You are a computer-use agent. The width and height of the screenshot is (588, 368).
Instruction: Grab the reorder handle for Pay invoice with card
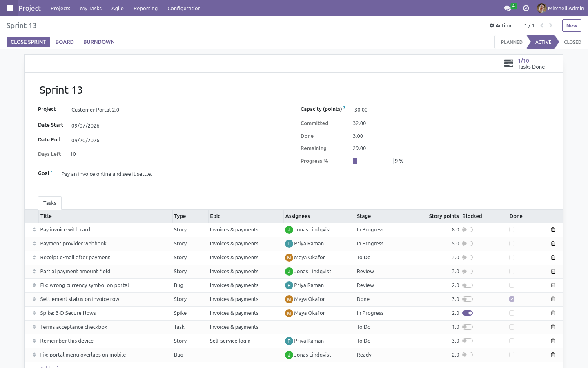pyautogui.click(x=34, y=230)
